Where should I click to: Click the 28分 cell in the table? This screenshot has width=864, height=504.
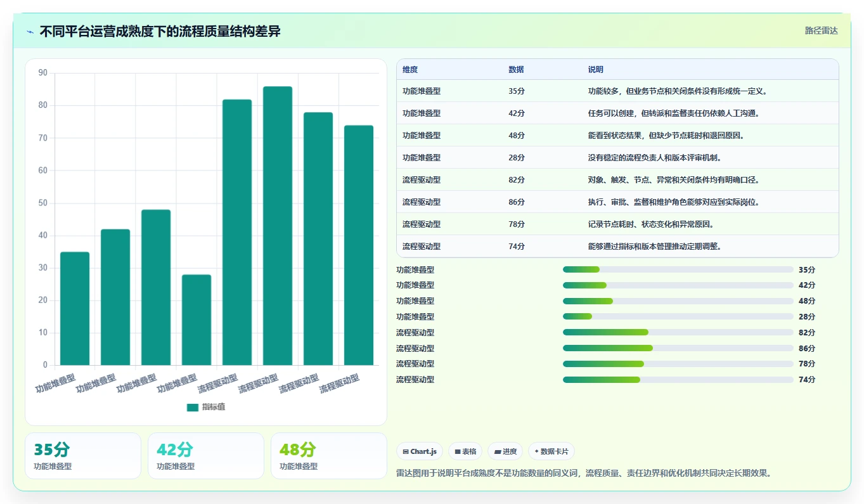click(x=517, y=158)
